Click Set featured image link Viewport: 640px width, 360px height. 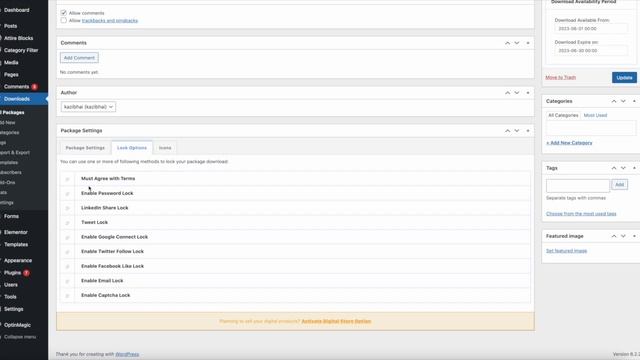pos(567,251)
